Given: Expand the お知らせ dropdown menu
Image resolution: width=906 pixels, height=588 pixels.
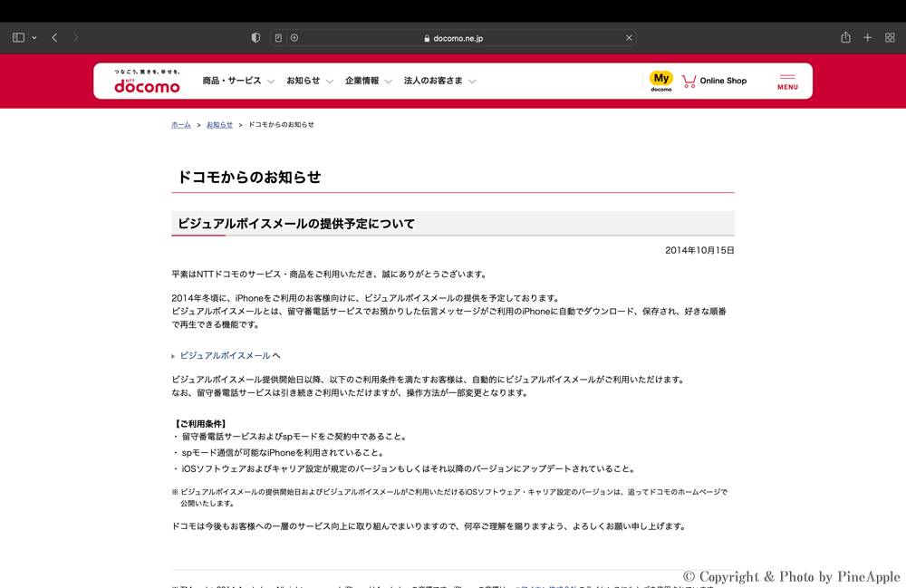Looking at the screenshot, I should coord(309,81).
